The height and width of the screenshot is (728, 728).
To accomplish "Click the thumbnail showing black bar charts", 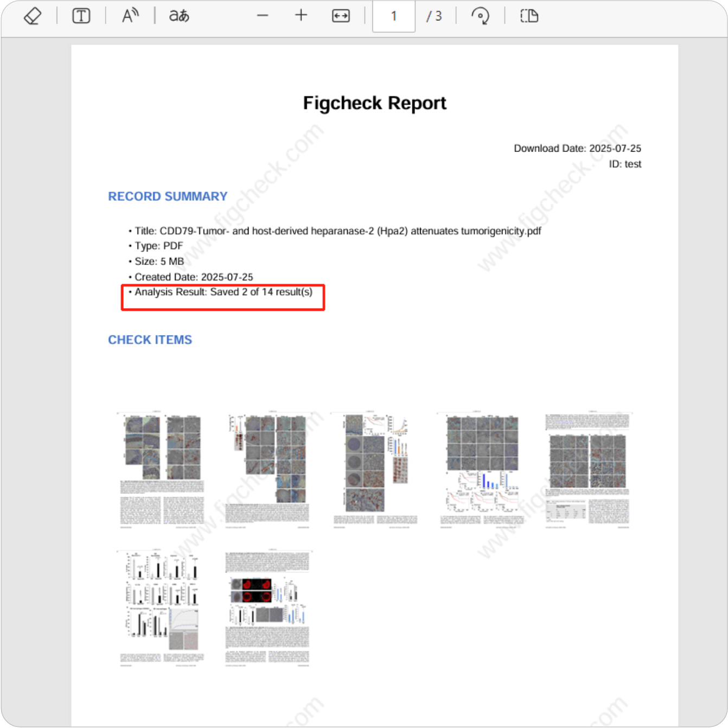I will (x=162, y=607).
